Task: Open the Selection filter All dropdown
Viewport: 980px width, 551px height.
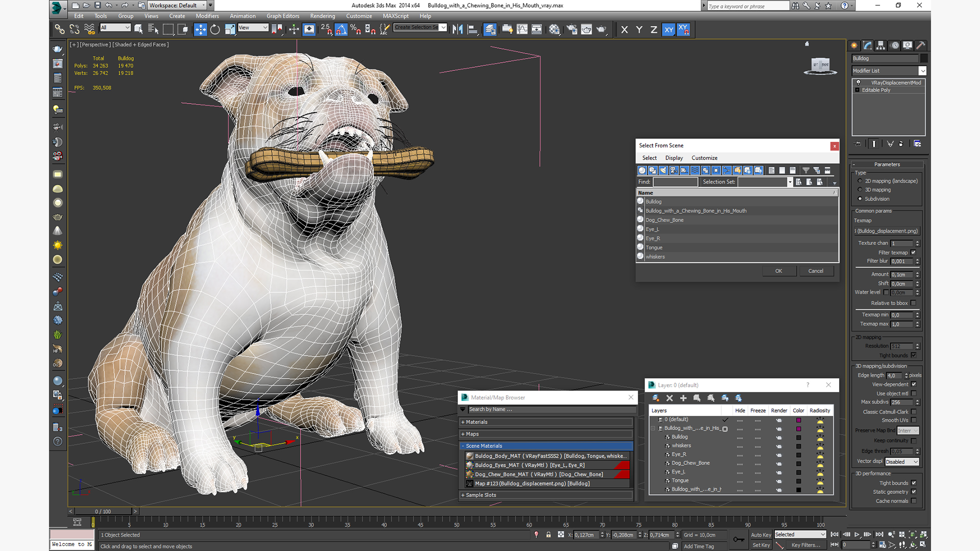Action: point(115,28)
